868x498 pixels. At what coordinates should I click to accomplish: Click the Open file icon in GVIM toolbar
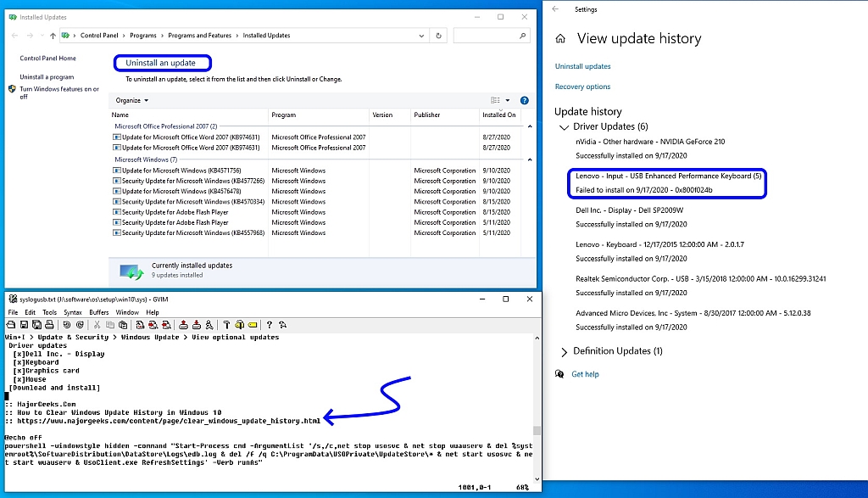coord(10,325)
